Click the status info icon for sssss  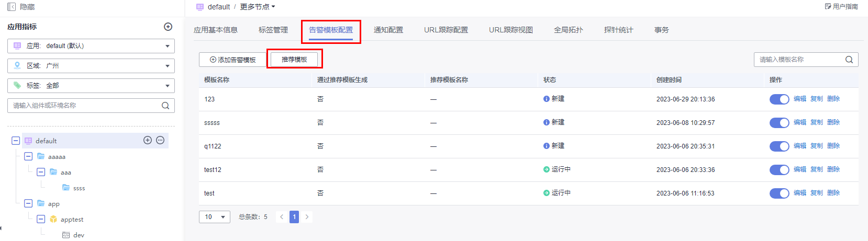click(x=547, y=122)
